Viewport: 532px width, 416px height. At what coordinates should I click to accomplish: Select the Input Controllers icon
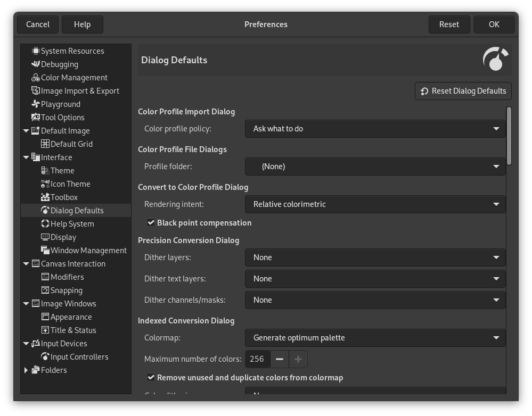pyautogui.click(x=45, y=356)
